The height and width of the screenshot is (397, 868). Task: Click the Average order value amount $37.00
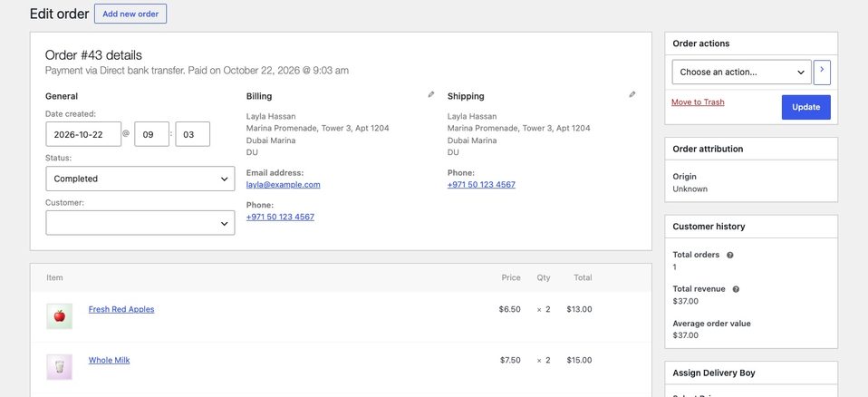pos(685,335)
